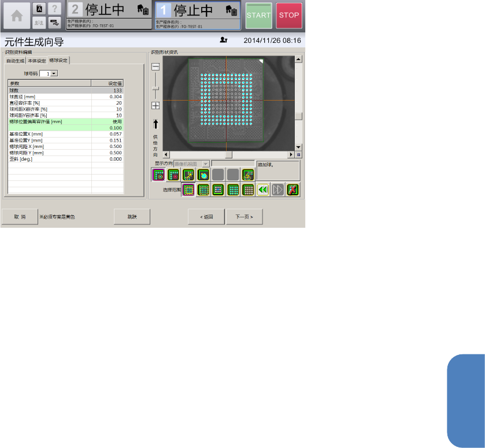The image size is (485, 448).
Task: Click the small blue square below the vertical scrollbar
Action: point(298,154)
